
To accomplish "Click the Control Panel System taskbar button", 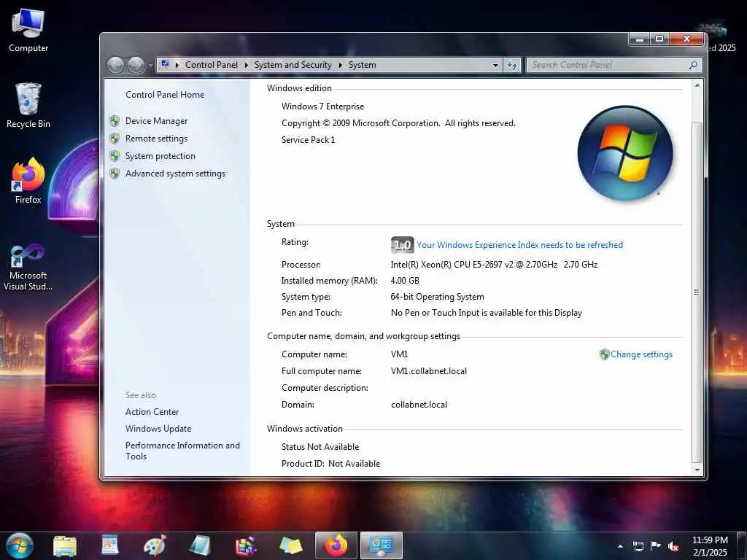I will point(381,545).
